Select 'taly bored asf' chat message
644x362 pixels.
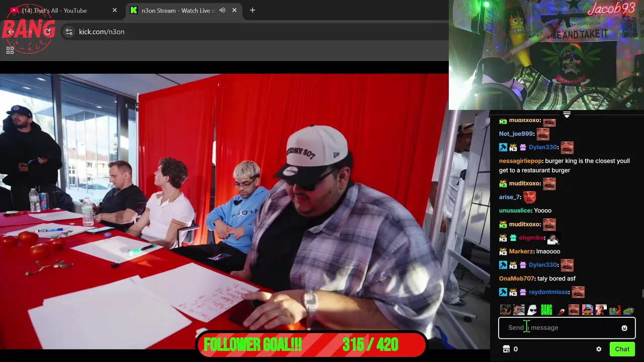[x=556, y=279]
